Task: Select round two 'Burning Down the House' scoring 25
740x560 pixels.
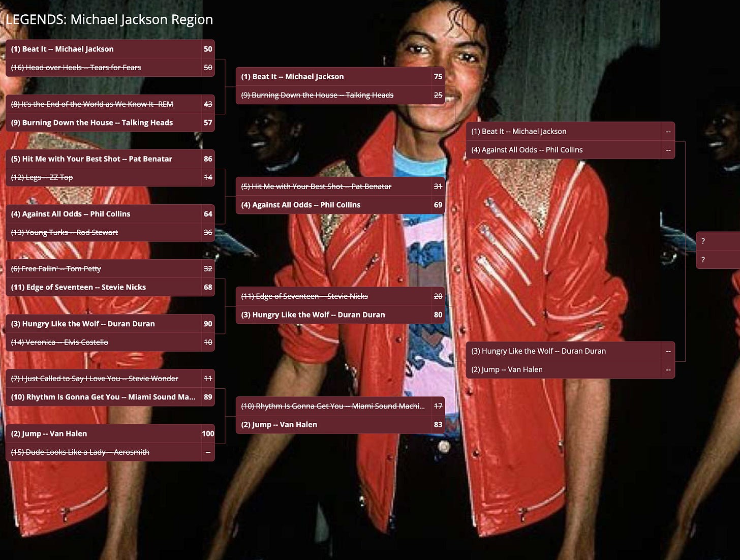Action: [x=341, y=95]
